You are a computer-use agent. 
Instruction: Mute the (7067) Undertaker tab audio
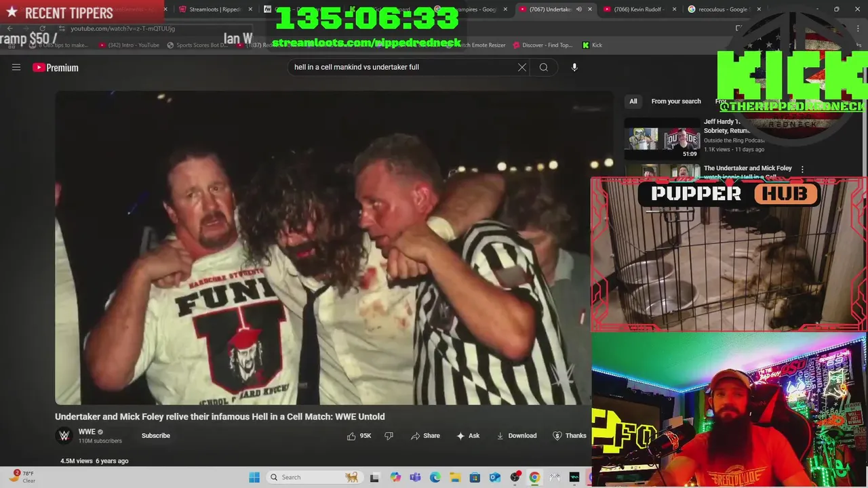(x=578, y=9)
